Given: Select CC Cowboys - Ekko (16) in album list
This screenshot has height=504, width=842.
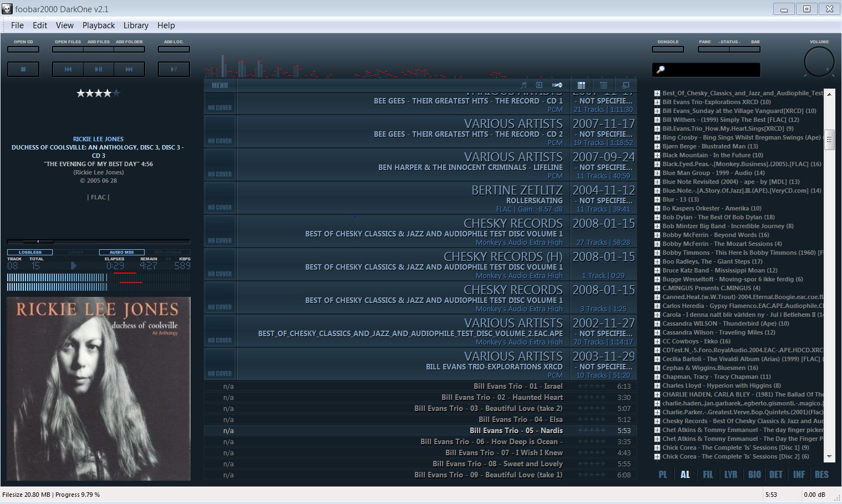Looking at the screenshot, I should pyautogui.click(x=696, y=341).
